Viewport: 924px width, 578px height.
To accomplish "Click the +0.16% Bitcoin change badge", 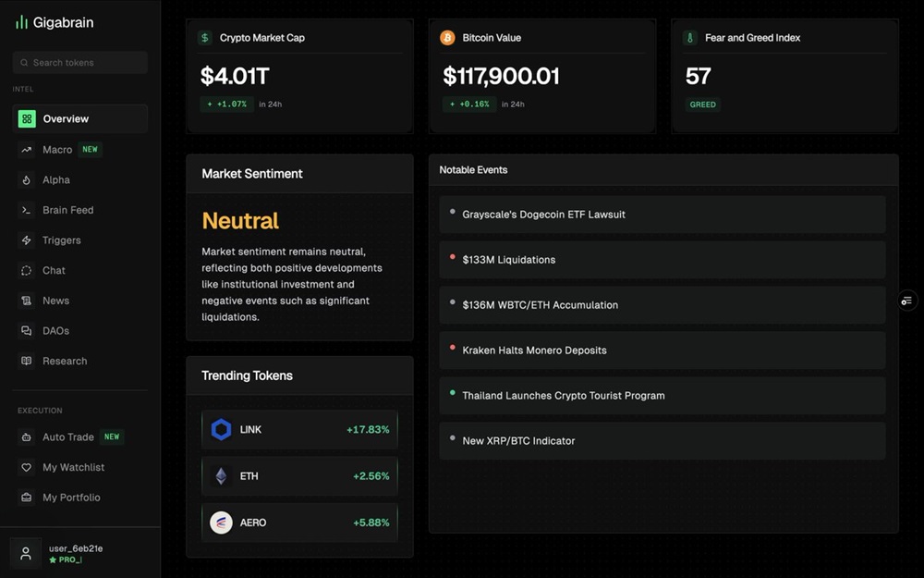I will click(469, 105).
